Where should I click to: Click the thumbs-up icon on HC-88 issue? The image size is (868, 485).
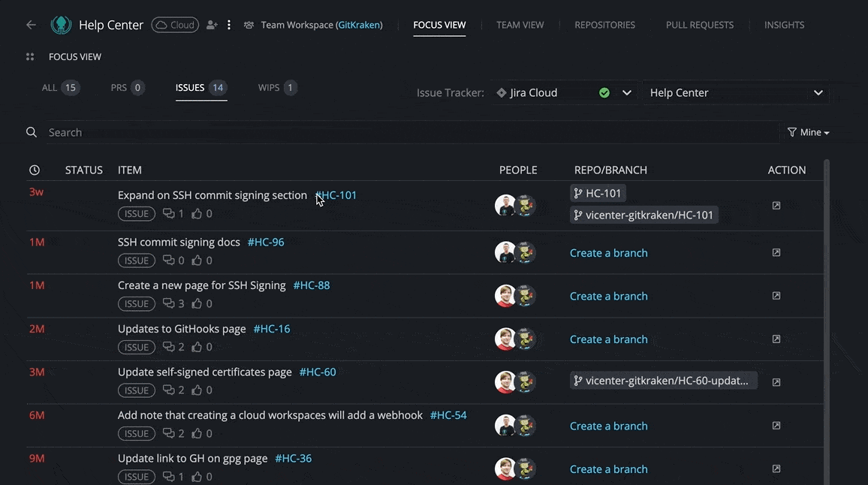pyautogui.click(x=197, y=304)
